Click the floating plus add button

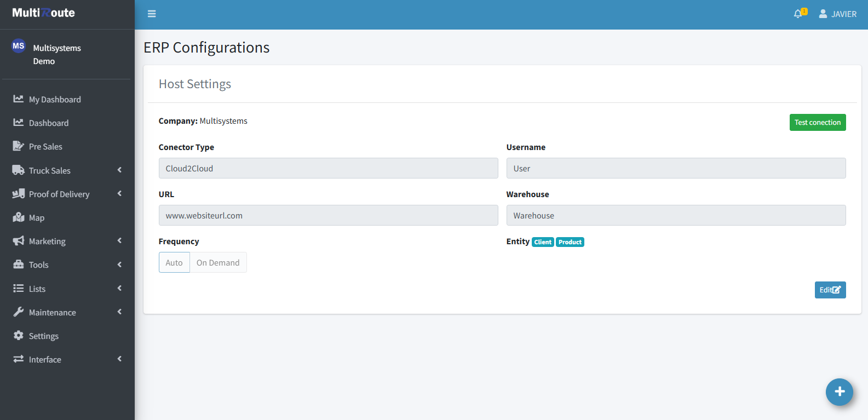[x=839, y=392]
